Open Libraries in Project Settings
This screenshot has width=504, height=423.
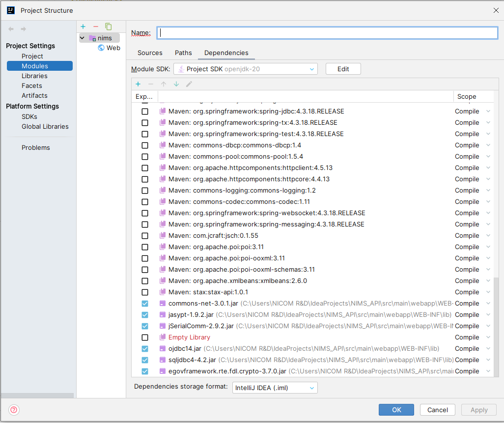pos(34,76)
